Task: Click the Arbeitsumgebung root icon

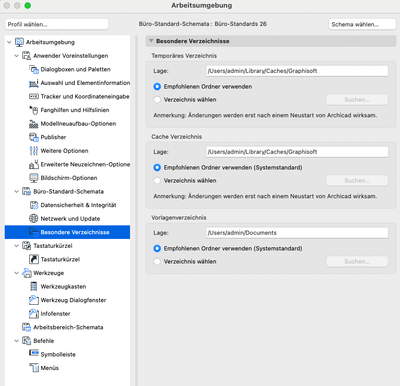Action: [19, 42]
